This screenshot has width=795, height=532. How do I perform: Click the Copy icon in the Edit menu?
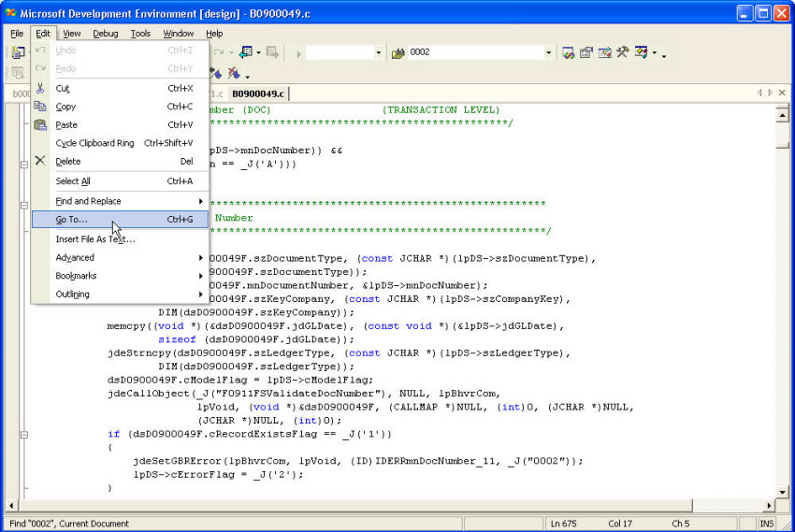coord(40,107)
